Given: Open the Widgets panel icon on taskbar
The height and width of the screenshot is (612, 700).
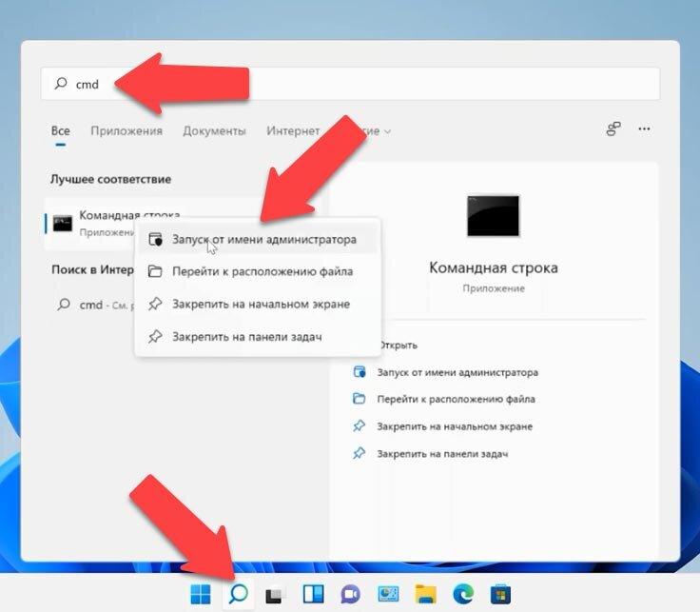Looking at the screenshot, I should 314,595.
